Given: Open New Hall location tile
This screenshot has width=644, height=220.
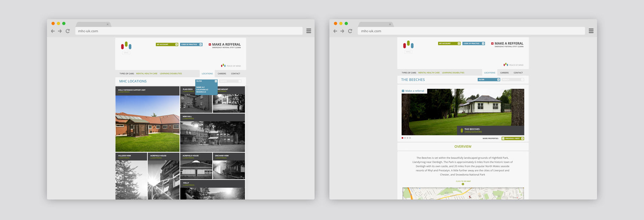Looking at the screenshot, I should tap(213, 133).
